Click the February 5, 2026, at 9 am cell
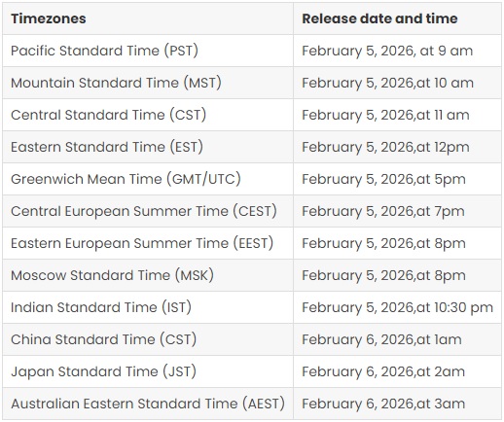 tap(397, 51)
